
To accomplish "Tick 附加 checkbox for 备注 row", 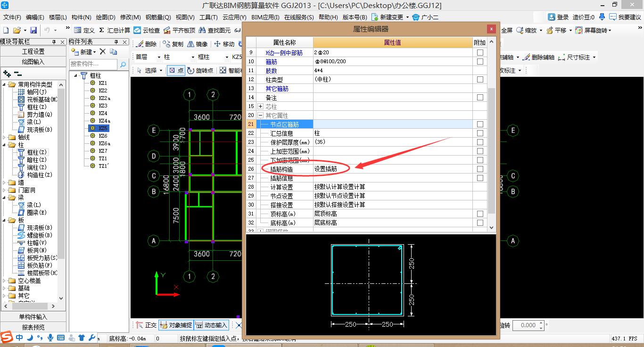I will [480, 98].
